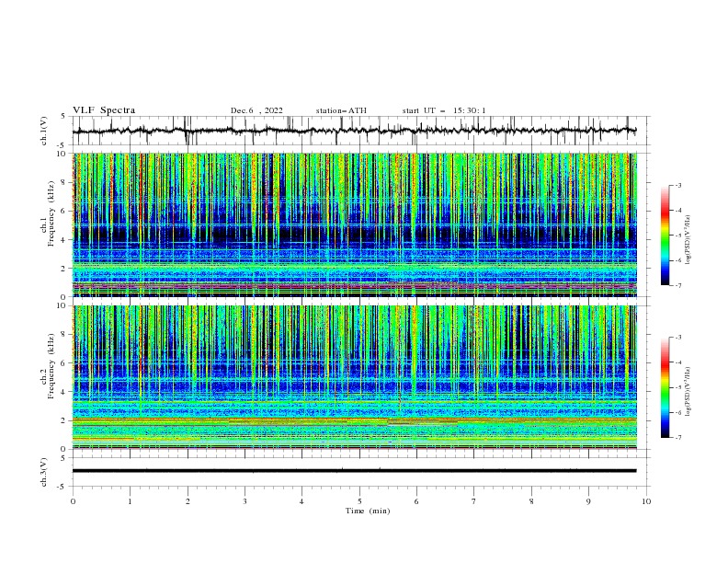This screenshot has height=563, width=728.
Task: Click the "ch.3(V)" axis label
Action: click(44, 472)
